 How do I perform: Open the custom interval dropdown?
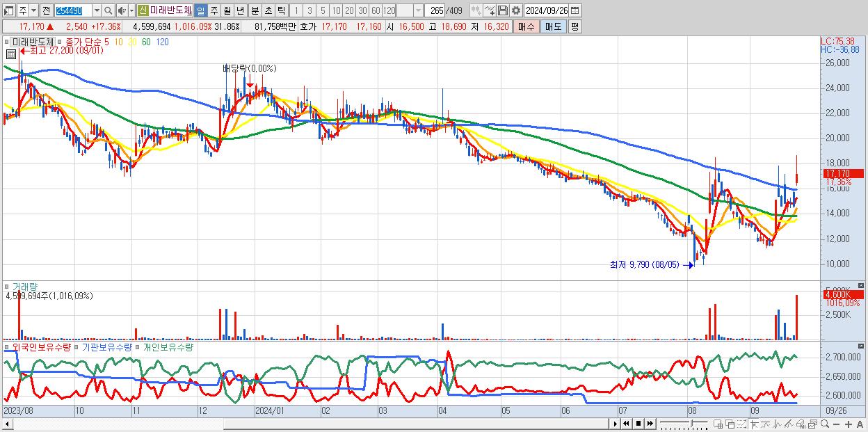pyautogui.click(x=418, y=10)
